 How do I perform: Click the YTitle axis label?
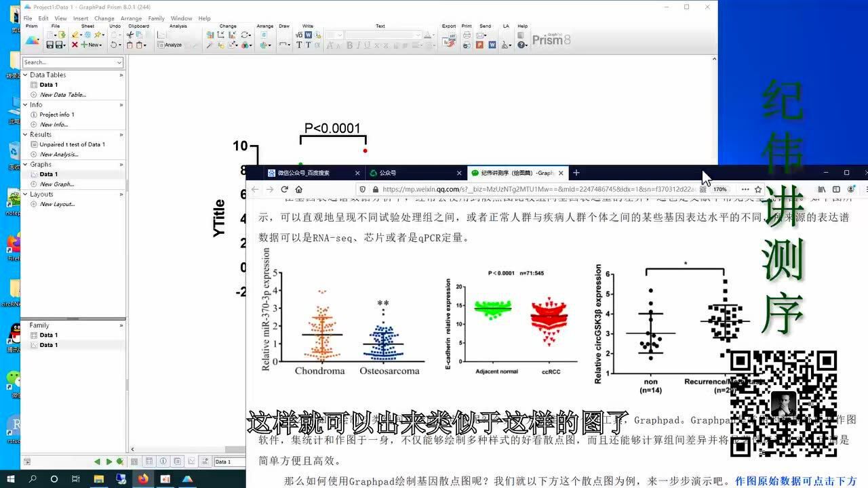(219, 218)
